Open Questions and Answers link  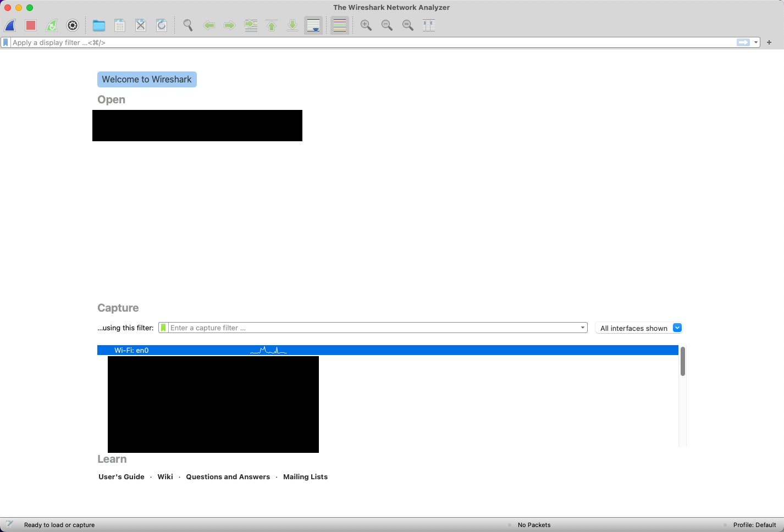point(228,477)
